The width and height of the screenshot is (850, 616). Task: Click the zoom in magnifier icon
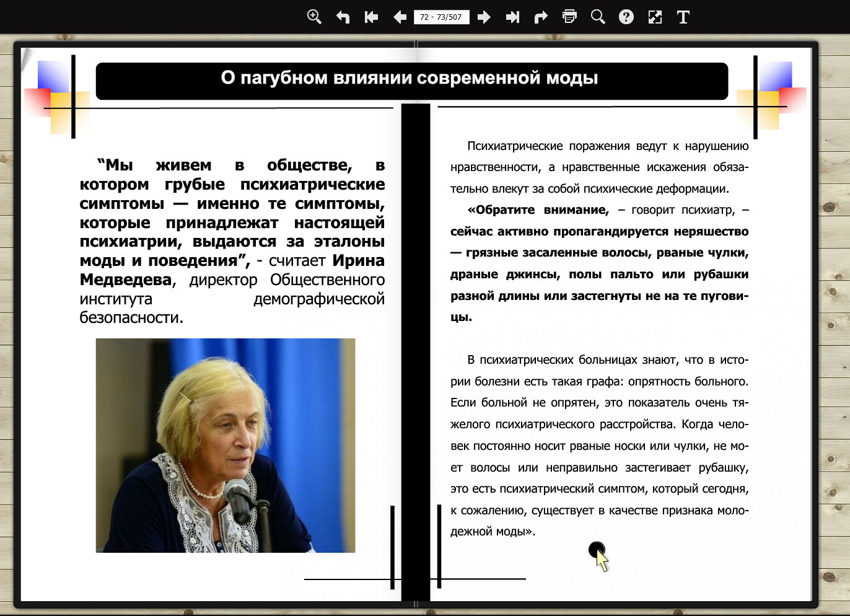pos(314,17)
